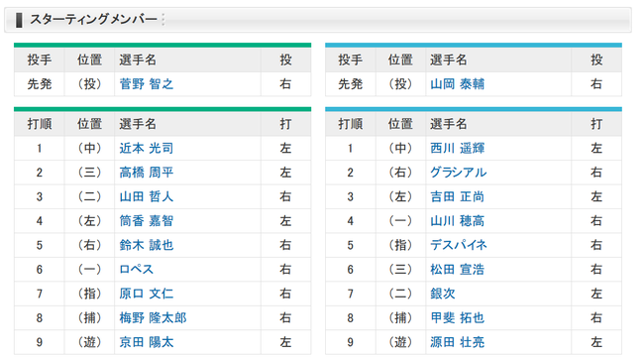The image size is (644, 358).
Task: Open 筒香 嘉智 profile link
Action: pos(147,221)
